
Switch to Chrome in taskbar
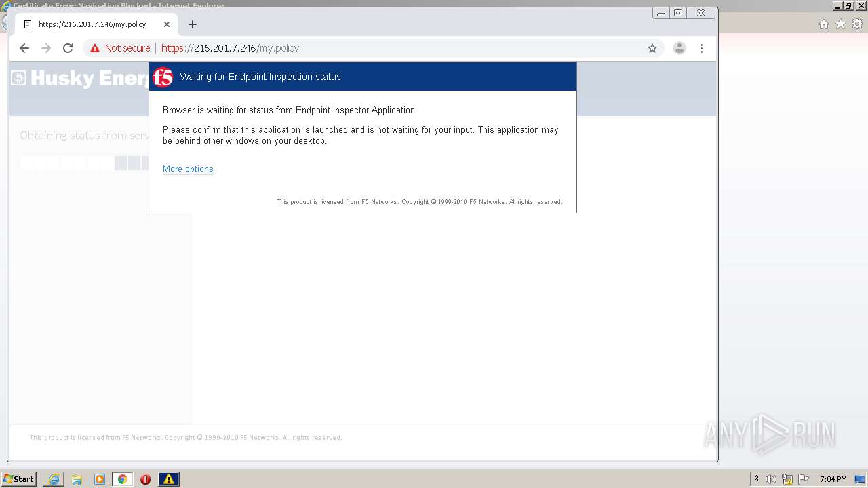pos(123,479)
